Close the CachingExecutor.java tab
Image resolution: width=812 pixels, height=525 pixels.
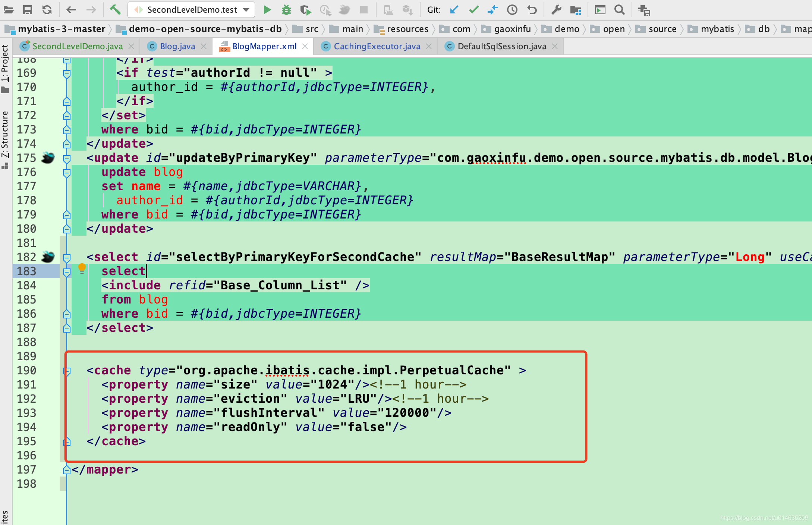[429, 46]
